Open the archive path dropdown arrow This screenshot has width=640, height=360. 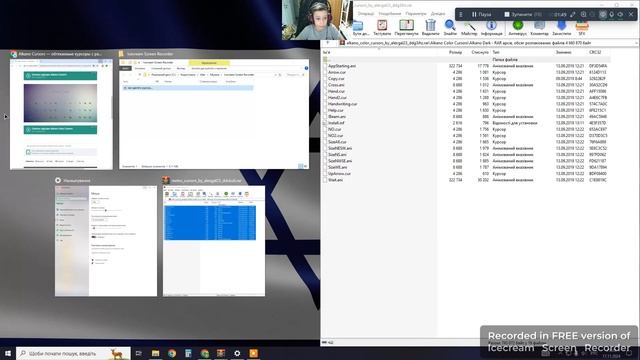coord(636,42)
